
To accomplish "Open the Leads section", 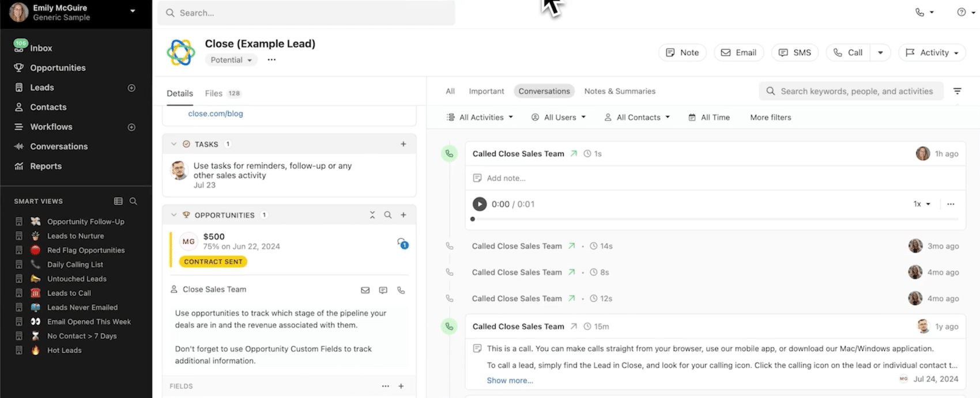I will click(x=42, y=88).
